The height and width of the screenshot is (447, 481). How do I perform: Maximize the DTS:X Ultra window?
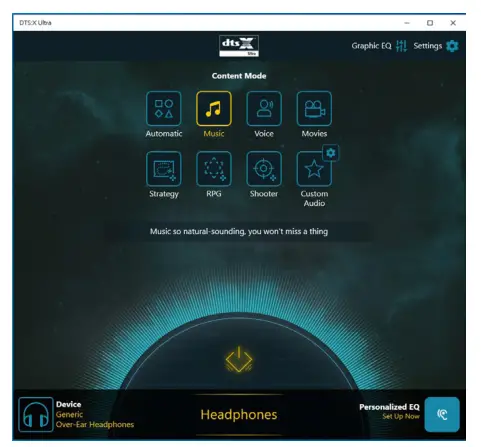coord(430,23)
